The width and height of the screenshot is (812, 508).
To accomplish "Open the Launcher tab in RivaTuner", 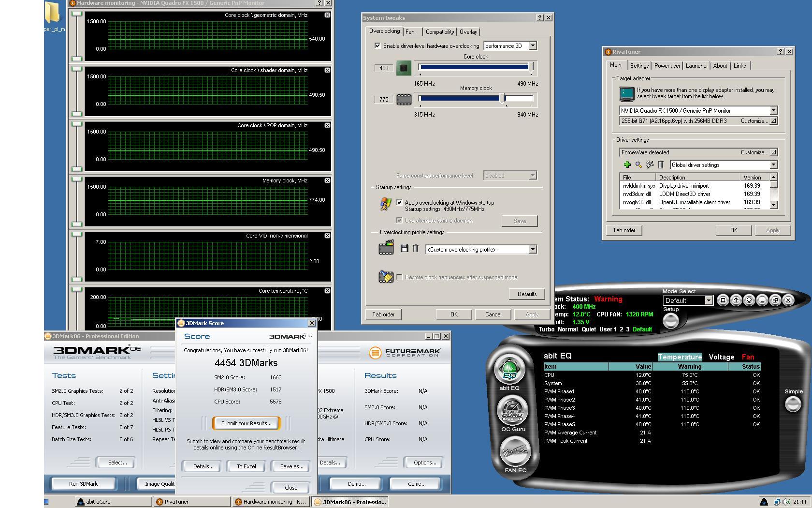I will pyautogui.click(x=696, y=66).
